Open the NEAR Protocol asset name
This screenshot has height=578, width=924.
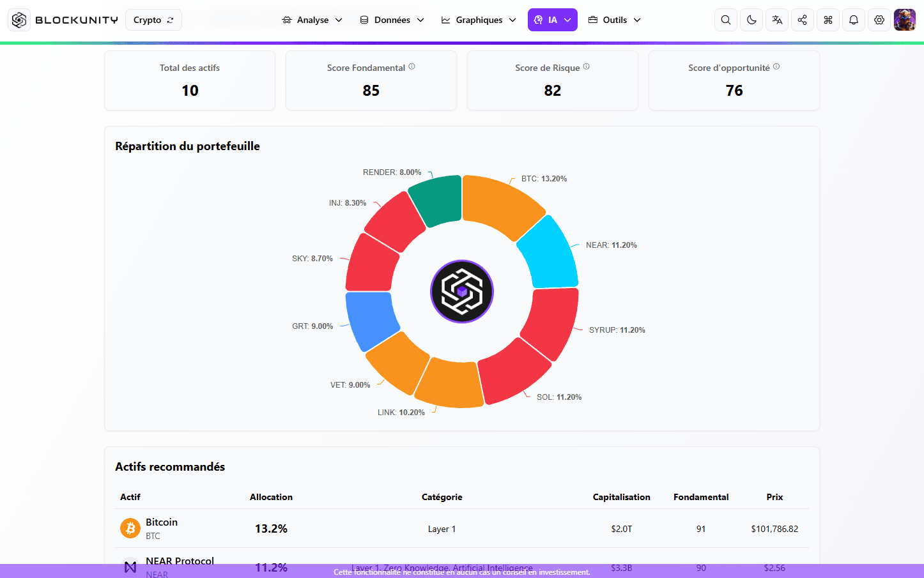click(180, 561)
